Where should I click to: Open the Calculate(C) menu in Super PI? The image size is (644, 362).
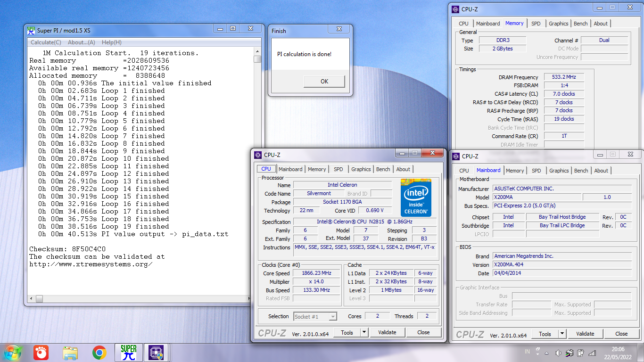point(46,42)
